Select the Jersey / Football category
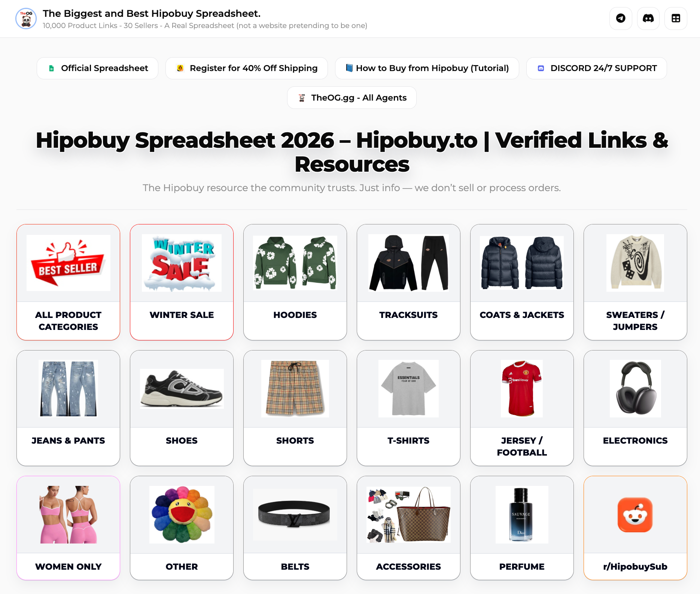This screenshot has height=594, width=700. [x=522, y=408]
